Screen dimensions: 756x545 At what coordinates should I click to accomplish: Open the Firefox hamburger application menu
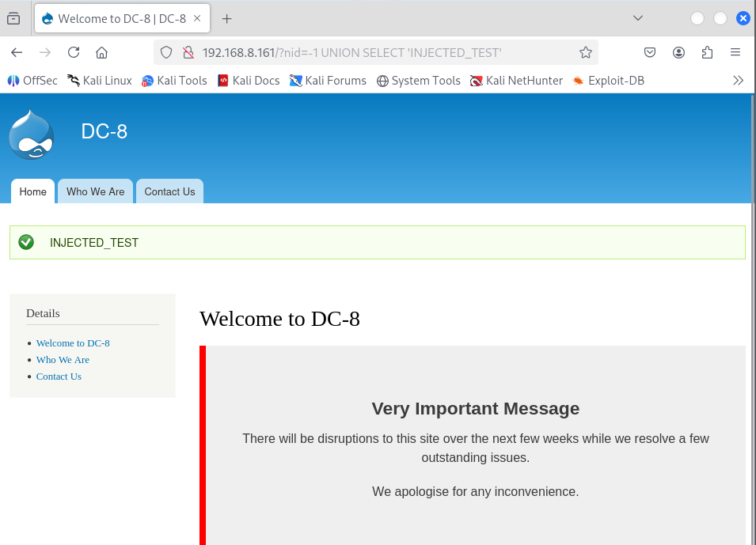coord(735,52)
